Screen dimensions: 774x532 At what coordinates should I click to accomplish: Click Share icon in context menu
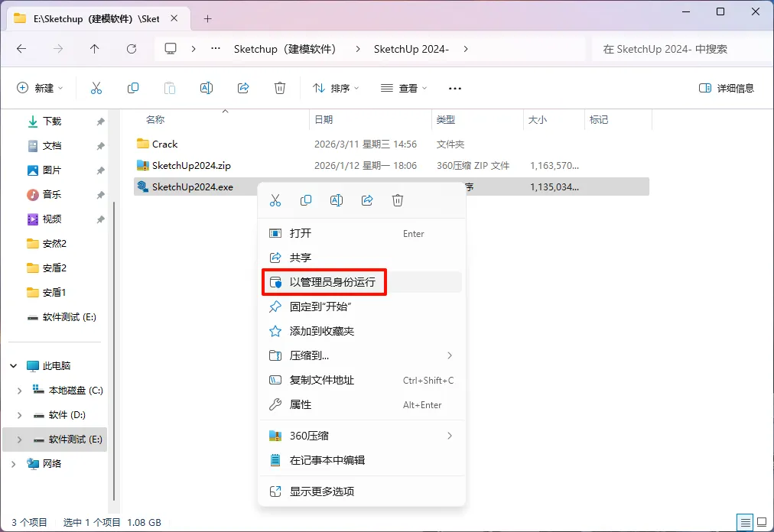(367, 200)
